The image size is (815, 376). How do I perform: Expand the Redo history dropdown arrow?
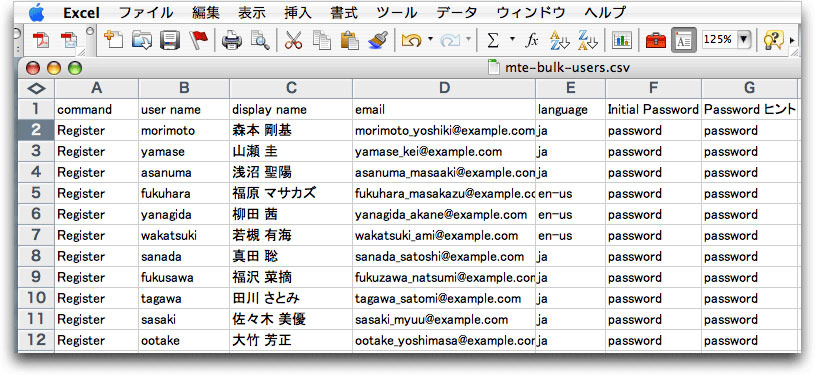point(468,39)
